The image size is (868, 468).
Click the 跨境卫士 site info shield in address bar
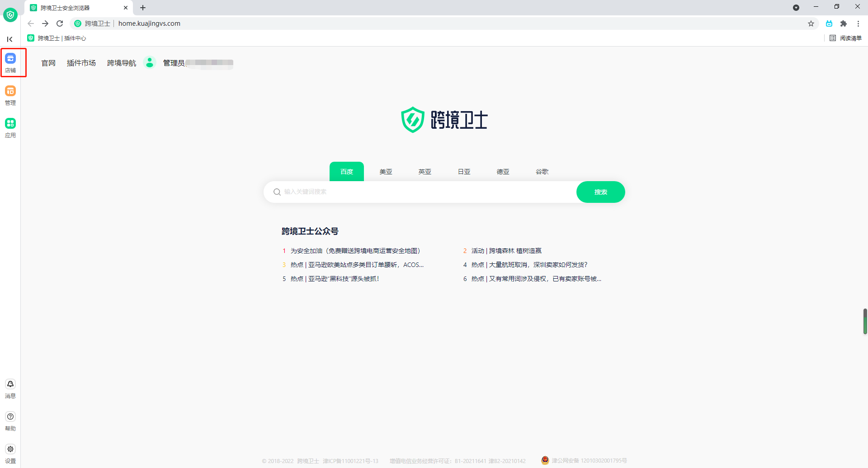(78, 23)
